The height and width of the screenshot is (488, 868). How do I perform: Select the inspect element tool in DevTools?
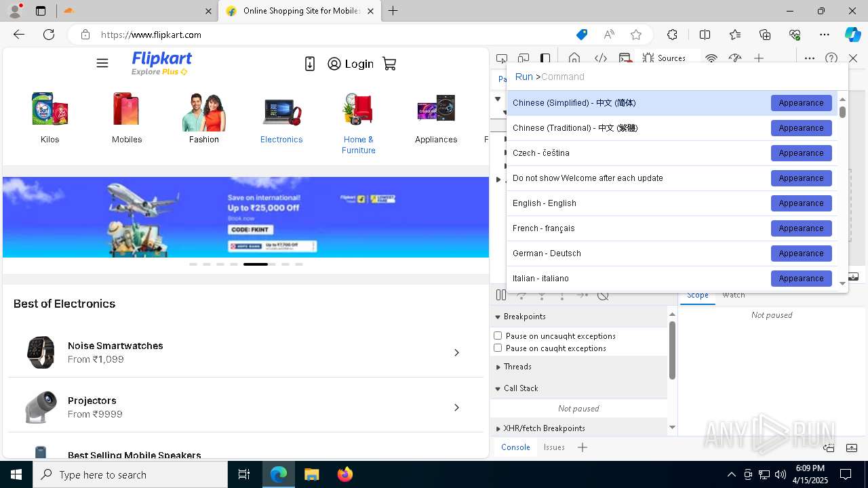502,58
